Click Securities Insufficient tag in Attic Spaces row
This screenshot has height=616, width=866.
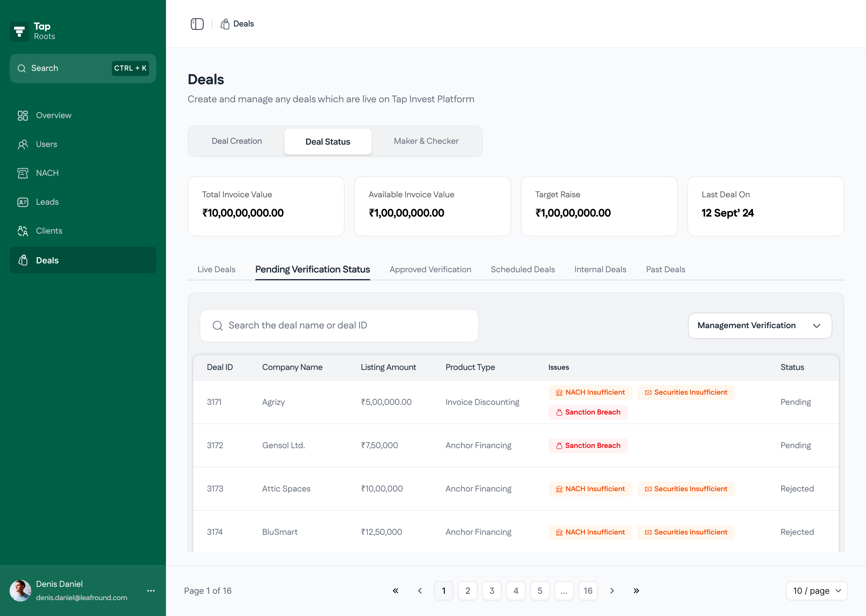tap(686, 489)
